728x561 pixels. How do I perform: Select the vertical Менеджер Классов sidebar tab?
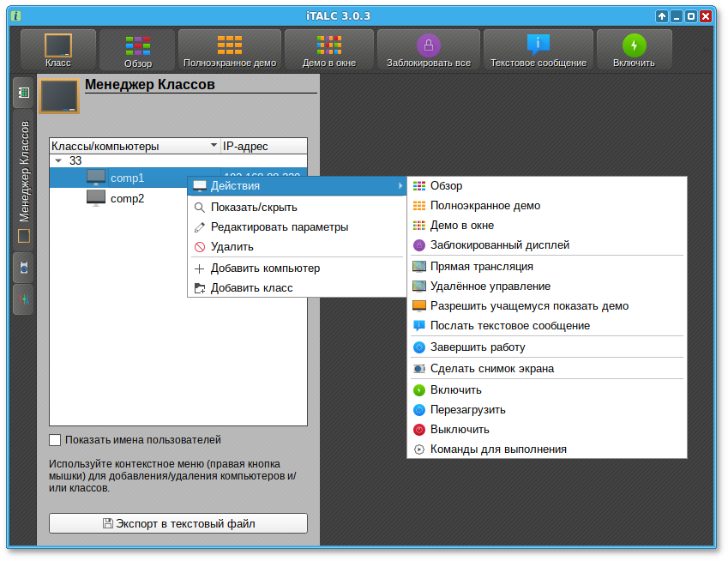(24, 180)
